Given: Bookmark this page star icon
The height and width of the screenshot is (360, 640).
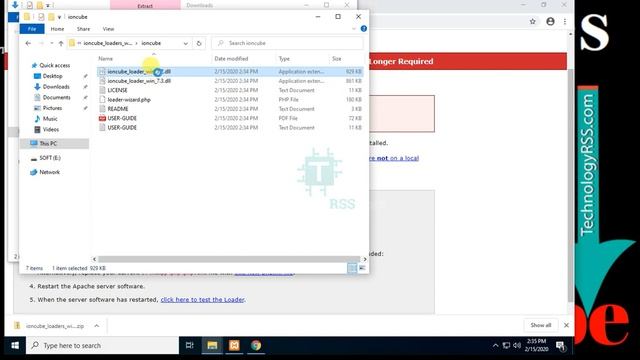Looking at the screenshot, I should pos(533,21).
